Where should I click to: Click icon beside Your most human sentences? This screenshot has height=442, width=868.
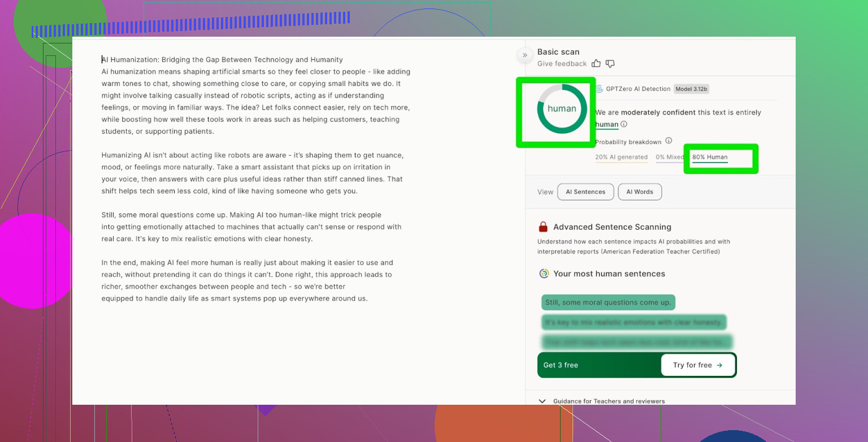pyautogui.click(x=544, y=274)
